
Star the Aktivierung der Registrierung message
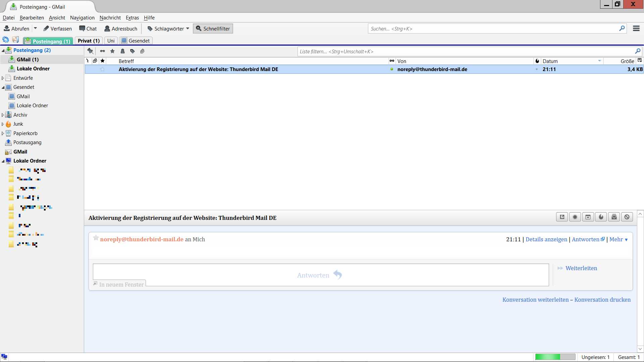coord(102,69)
